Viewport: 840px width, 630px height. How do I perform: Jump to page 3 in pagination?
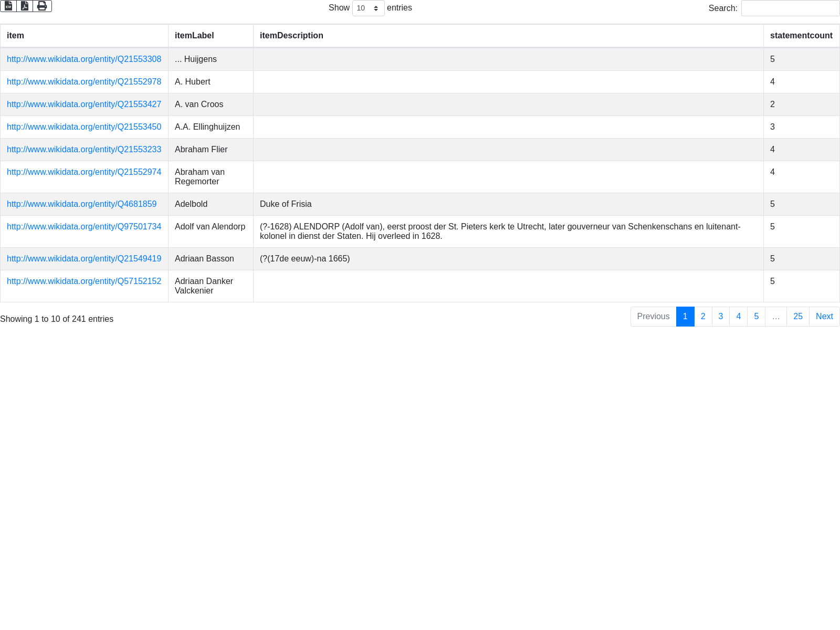point(720,317)
